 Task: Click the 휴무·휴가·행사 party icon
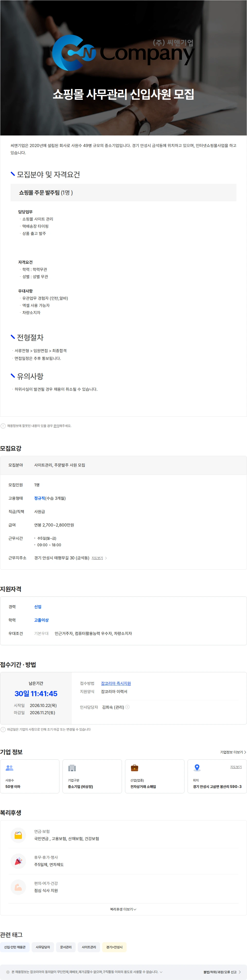tap(18, 861)
